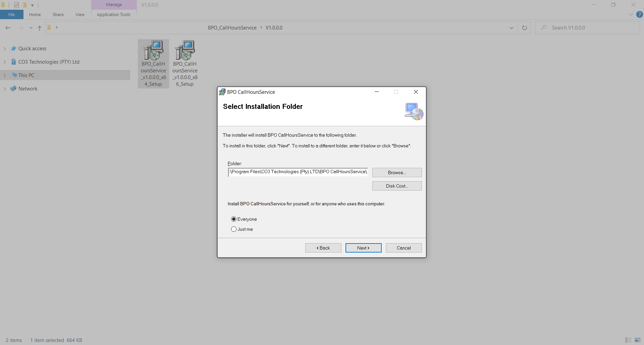Click the Properties quick access toolbar icon

pos(16,5)
